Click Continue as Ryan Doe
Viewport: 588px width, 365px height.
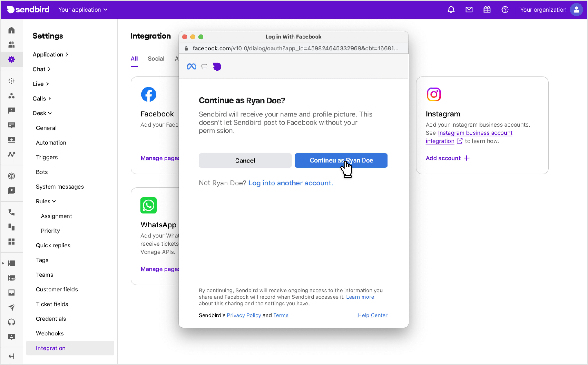click(341, 160)
